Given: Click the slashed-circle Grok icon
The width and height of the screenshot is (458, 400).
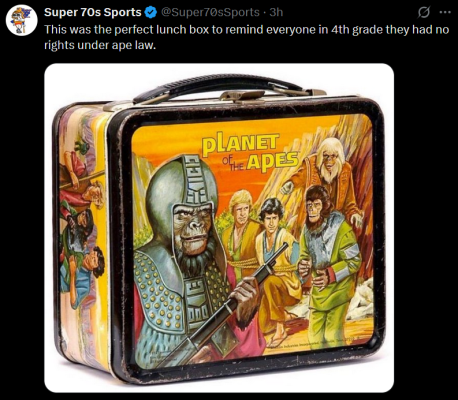Looking at the screenshot, I should click(x=424, y=12).
